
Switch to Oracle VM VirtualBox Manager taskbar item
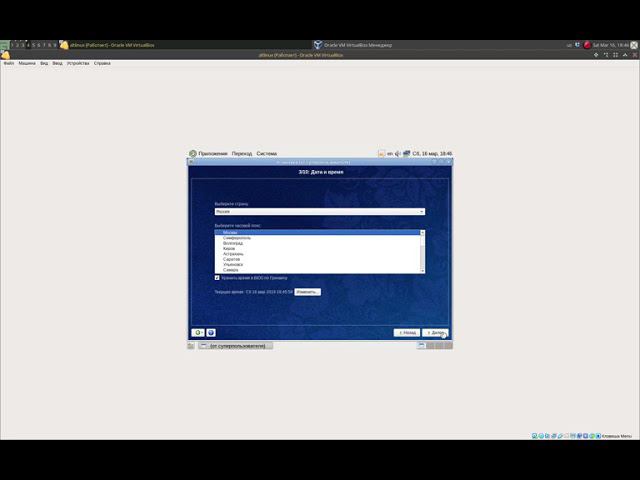click(x=353, y=45)
